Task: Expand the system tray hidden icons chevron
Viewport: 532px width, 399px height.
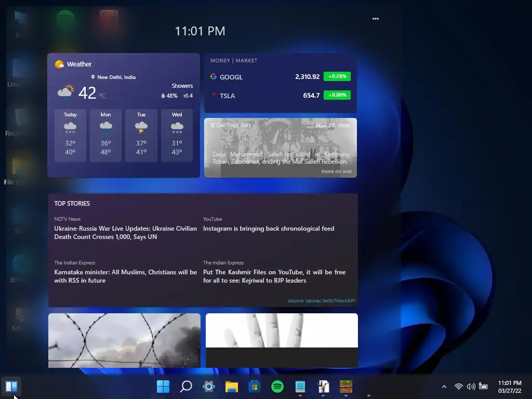Action: (444, 387)
